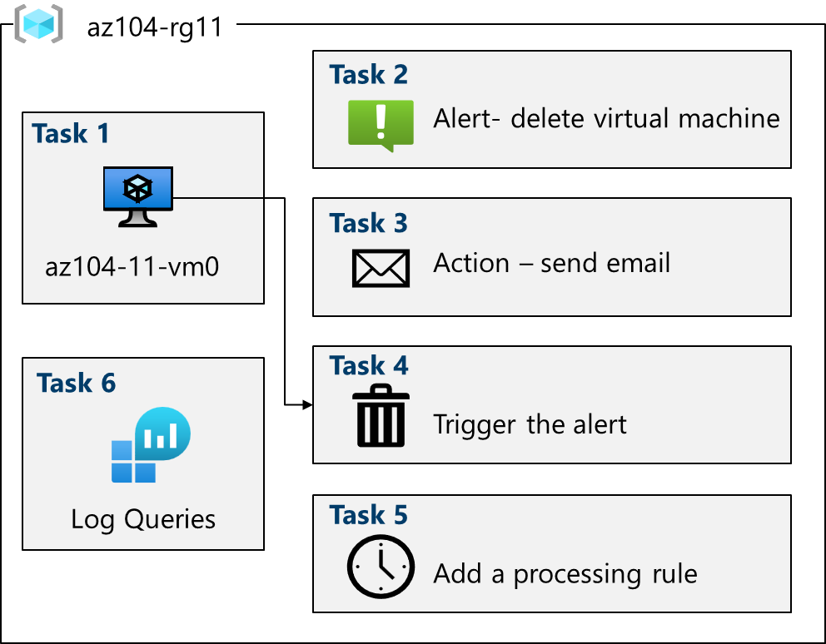826x644 pixels.
Task: Click the green alert exclamation icon
Action: tap(381, 125)
